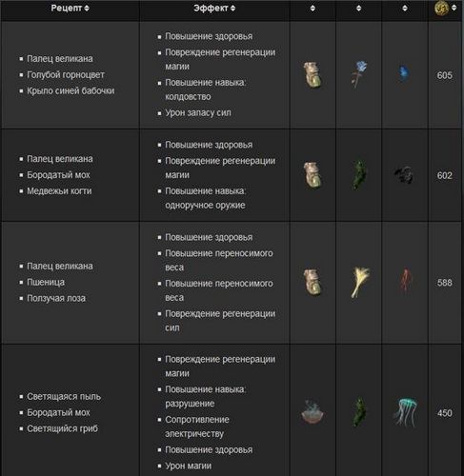This screenshot has height=476, width=464.
Task: Sort by first ingredient icon column
Action: [313, 9]
